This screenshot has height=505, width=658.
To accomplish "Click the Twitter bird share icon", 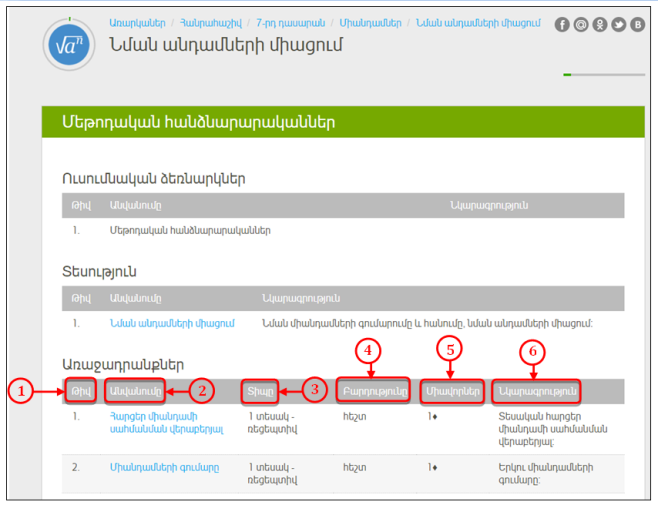I will [619, 25].
